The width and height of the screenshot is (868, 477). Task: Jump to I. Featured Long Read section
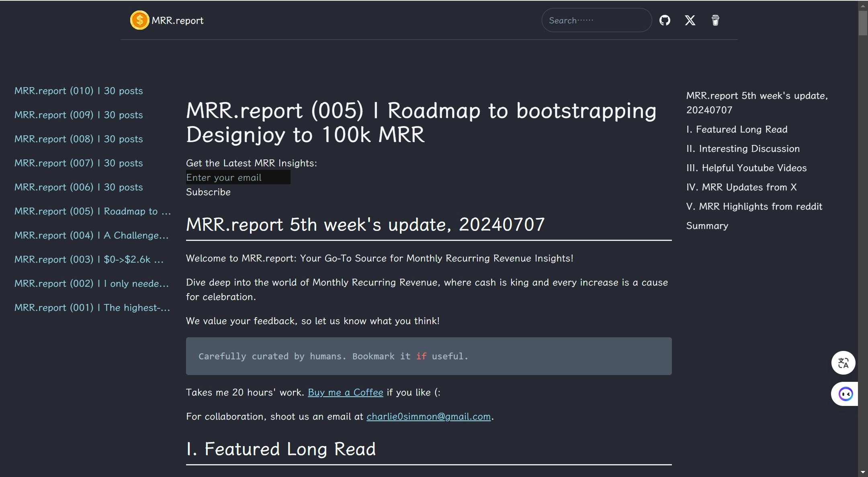tap(737, 129)
